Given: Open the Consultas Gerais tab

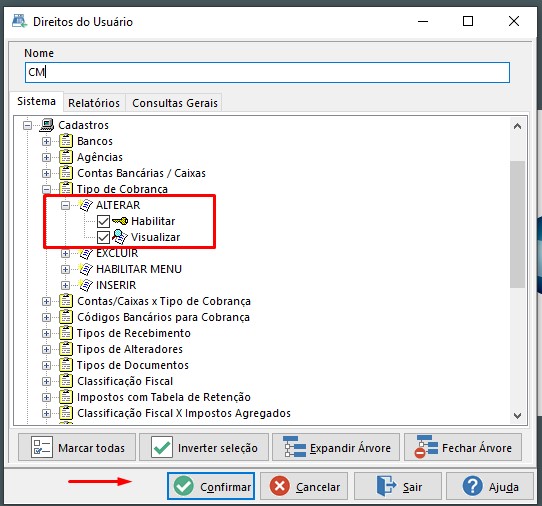Looking at the screenshot, I should tap(175, 103).
